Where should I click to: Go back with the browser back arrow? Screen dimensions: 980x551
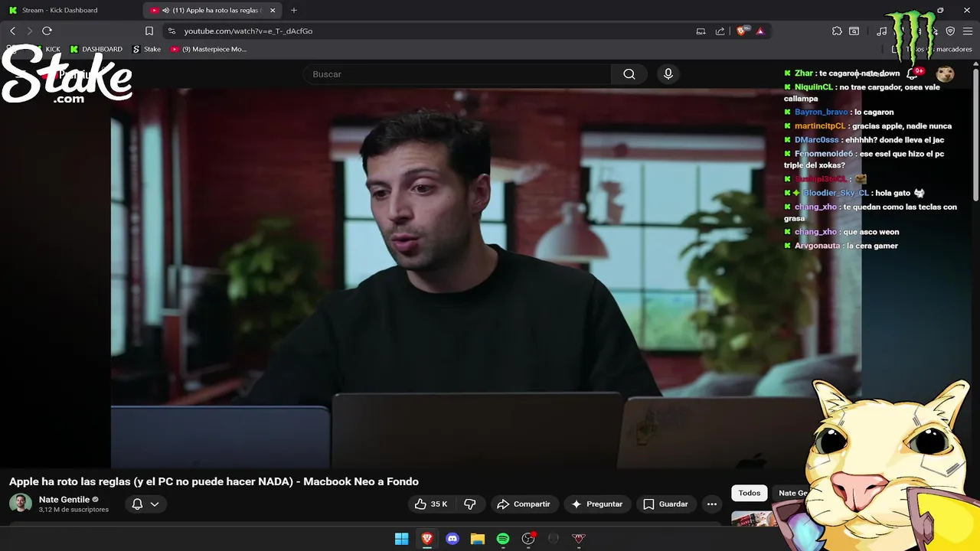pos(12,31)
